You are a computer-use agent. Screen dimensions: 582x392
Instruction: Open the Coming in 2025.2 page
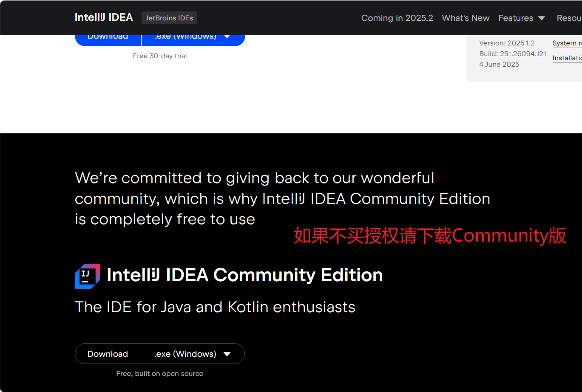[x=397, y=18]
